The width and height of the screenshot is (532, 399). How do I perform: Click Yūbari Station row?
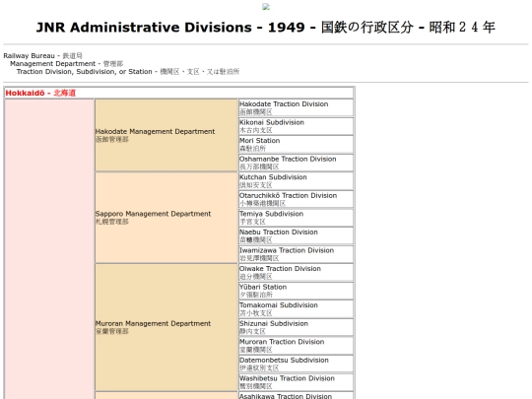pos(296,291)
